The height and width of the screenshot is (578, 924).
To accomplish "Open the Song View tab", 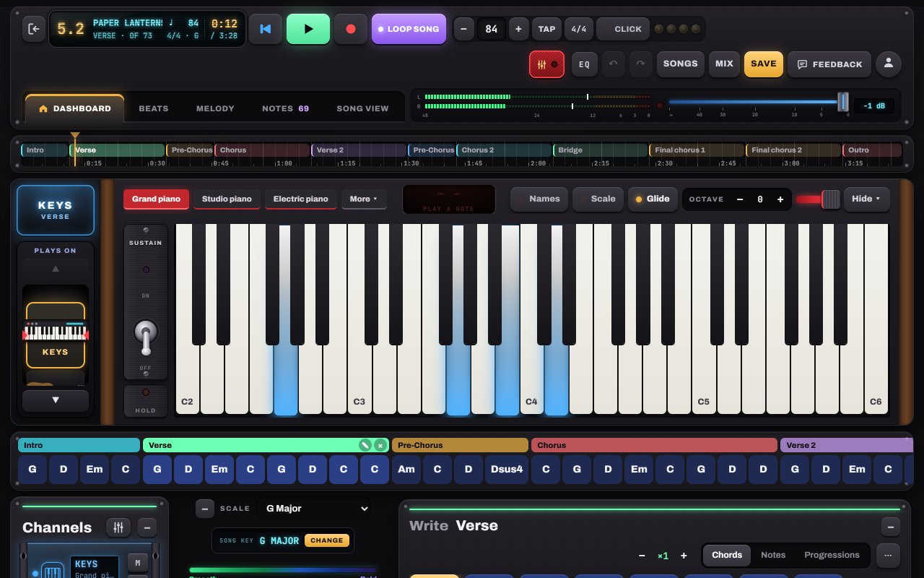I will 362,108.
